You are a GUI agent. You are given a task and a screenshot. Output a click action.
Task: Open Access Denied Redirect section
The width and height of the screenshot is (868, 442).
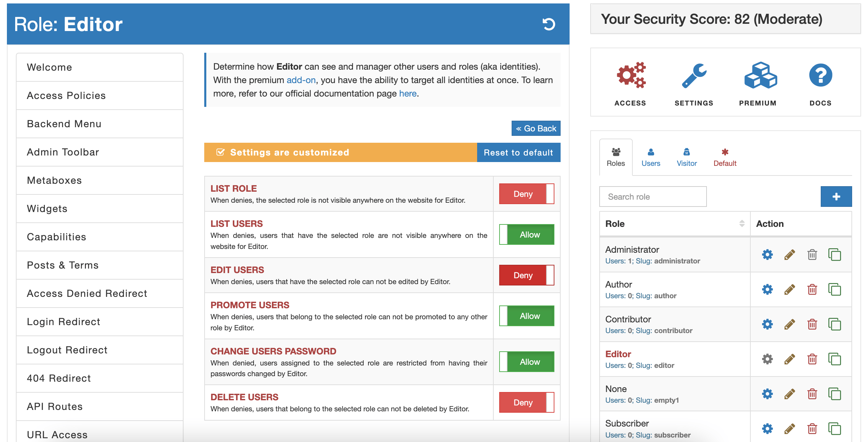99,293
